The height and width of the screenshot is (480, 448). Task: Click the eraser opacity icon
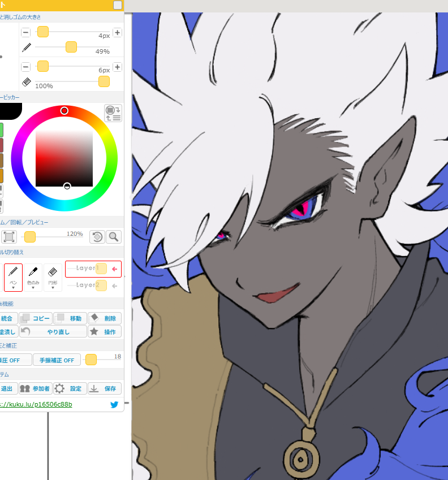click(27, 82)
